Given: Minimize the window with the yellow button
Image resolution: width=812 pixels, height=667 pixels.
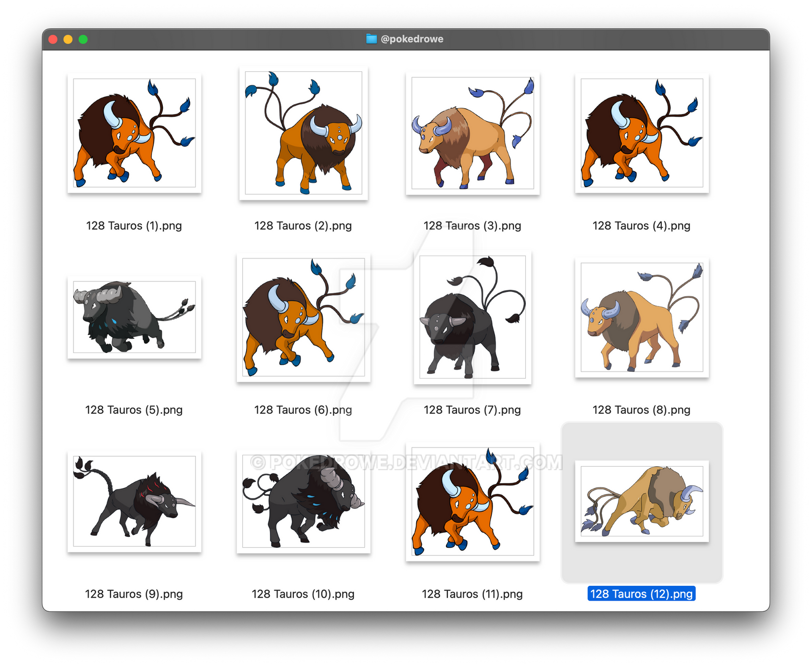Looking at the screenshot, I should (x=68, y=39).
